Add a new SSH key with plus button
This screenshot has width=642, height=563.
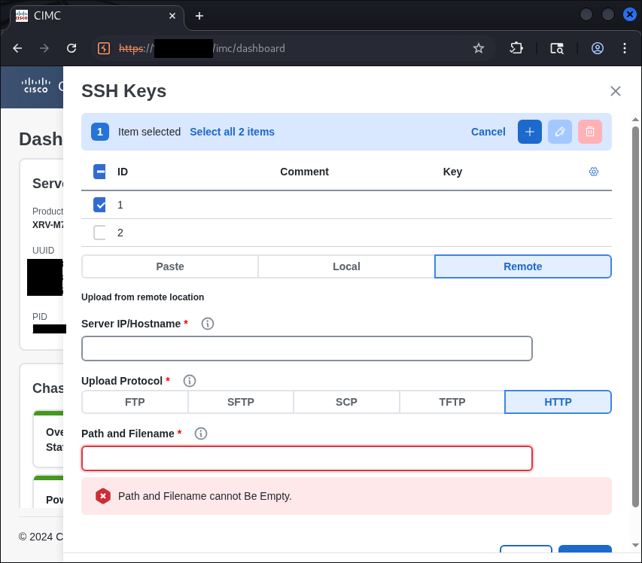(529, 132)
